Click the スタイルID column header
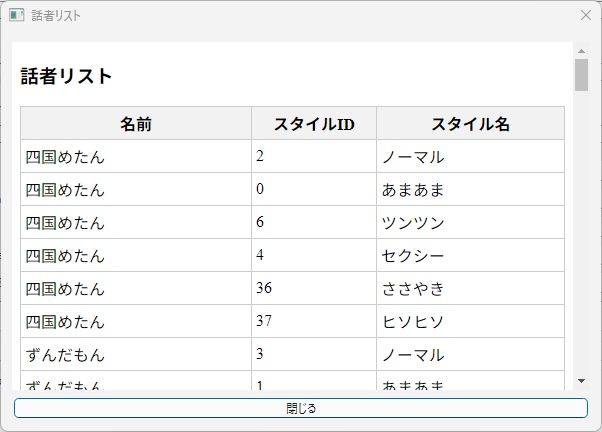This screenshot has width=602, height=432. [x=314, y=123]
